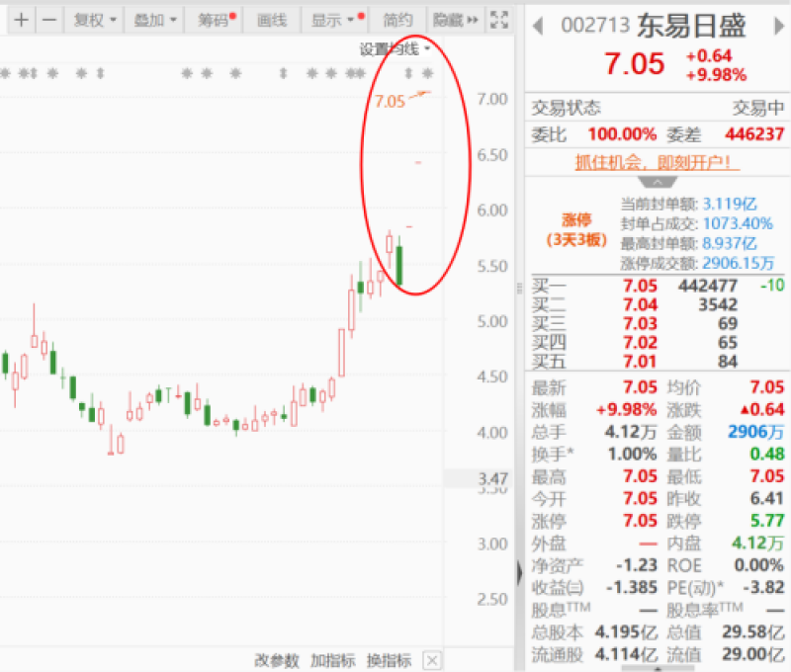Click the 净资产 -1.23 value

[x=636, y=564]
